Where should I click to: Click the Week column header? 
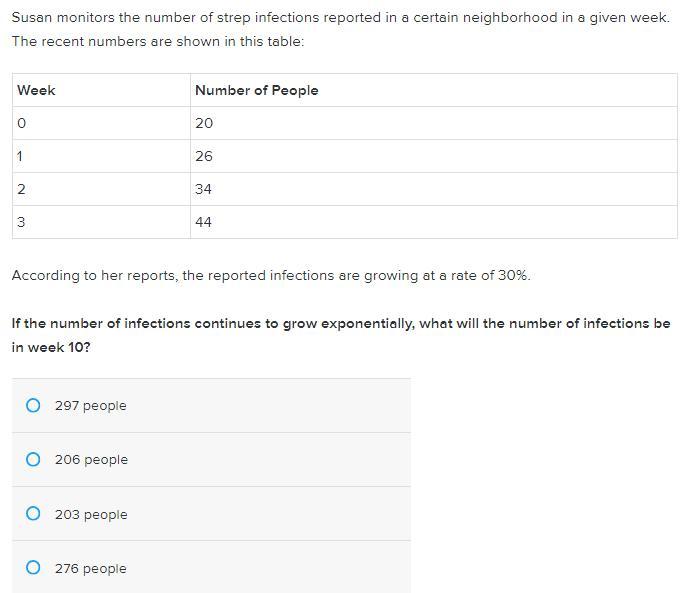(x=37, y=90)
